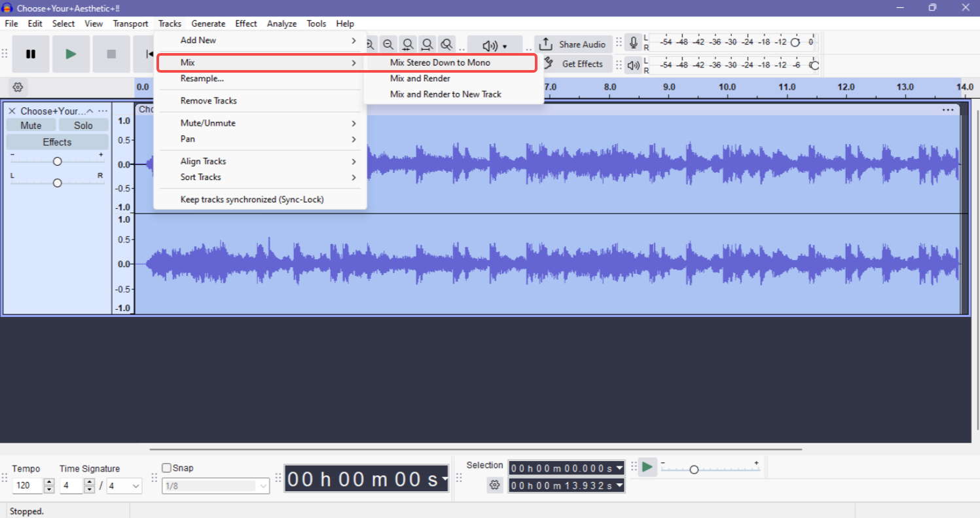The height and width of the screenshot is (518, 980).
Task: Click the selection start time field
Action: [563, 468]
